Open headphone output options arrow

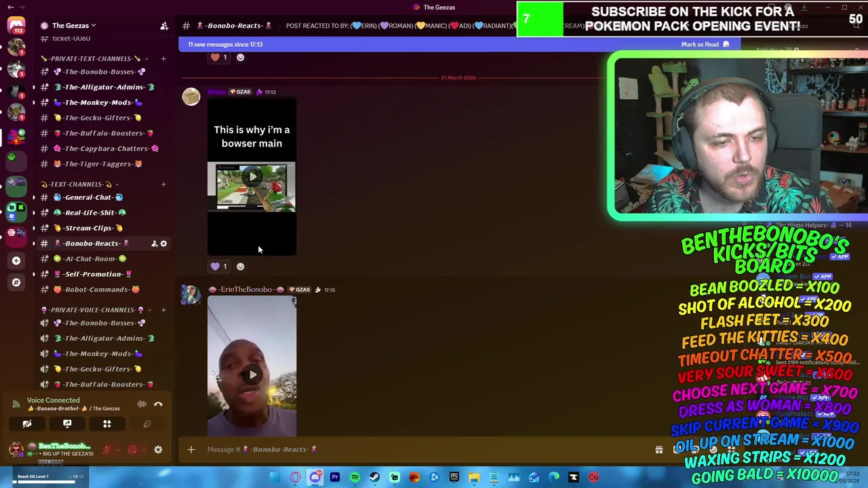coord(143,449)
